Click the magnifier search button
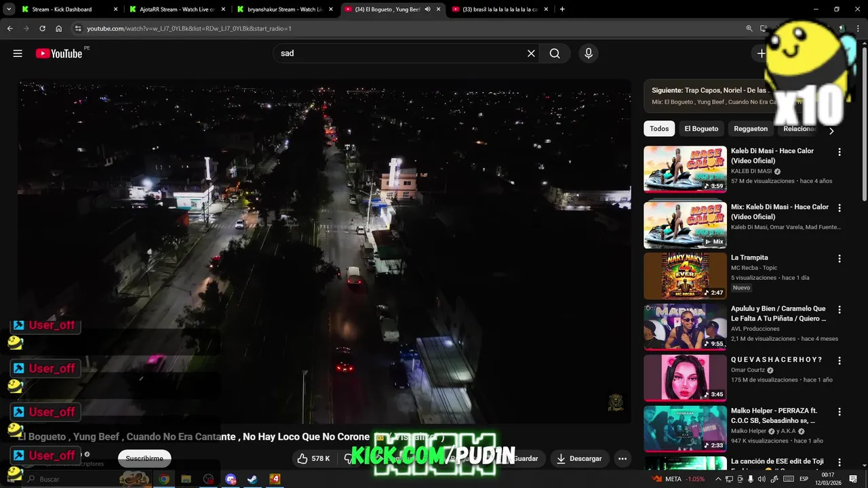868x488 pixels. click(555, 54)
